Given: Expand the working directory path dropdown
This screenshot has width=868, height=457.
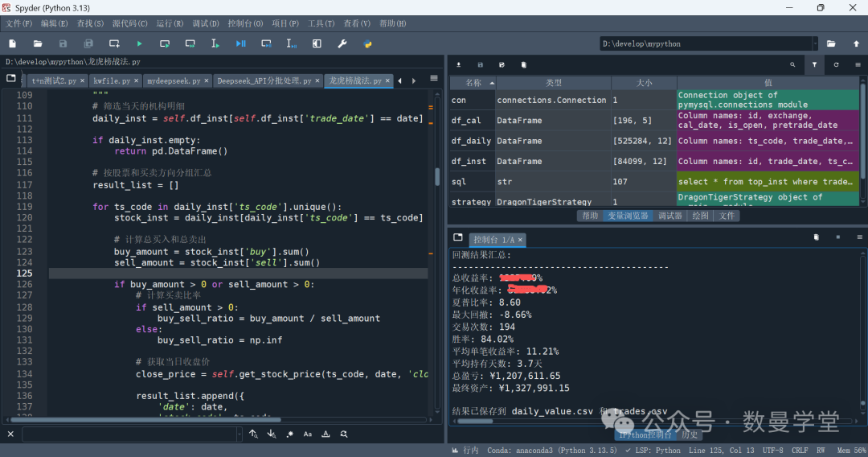Looking at the screenshot, I should point(814,43).
